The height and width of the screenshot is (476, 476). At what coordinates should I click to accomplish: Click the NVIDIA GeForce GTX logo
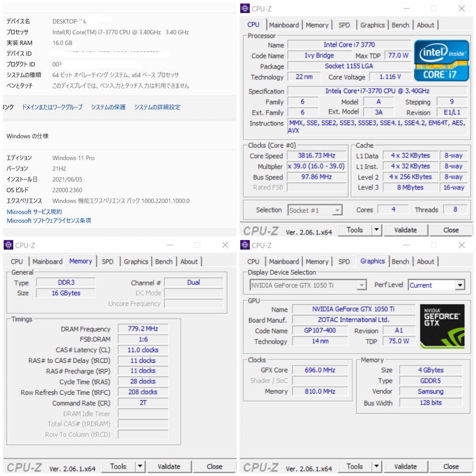point(442,326)
